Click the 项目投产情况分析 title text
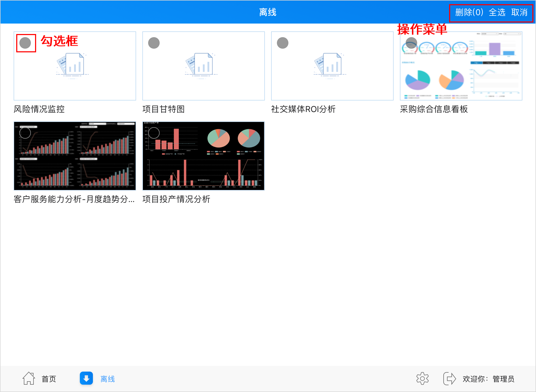Viewport: 536px width, 392px height. [176, 199]
